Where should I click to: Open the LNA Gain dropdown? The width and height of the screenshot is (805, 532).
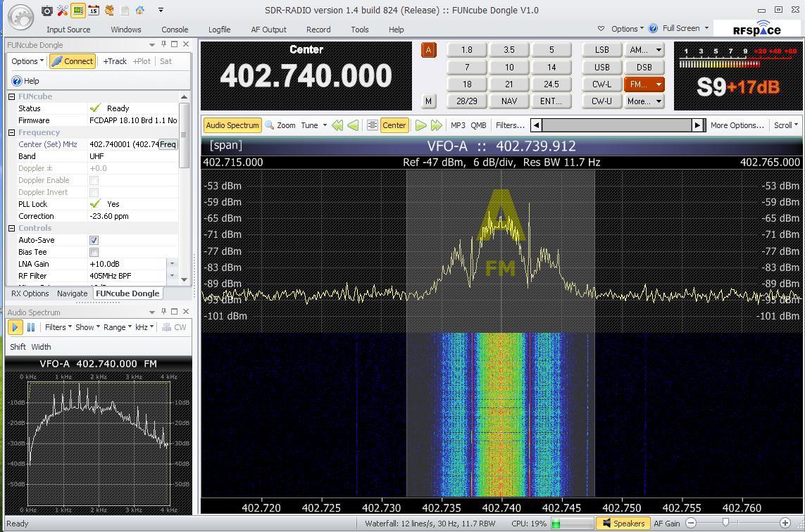(x=172, y=264)
